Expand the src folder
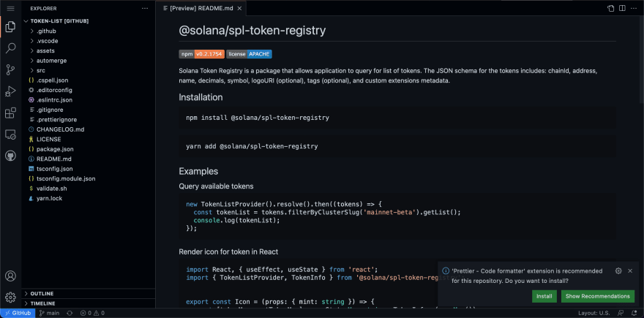This screenshot has height=318, width=644. click(89, 71)
